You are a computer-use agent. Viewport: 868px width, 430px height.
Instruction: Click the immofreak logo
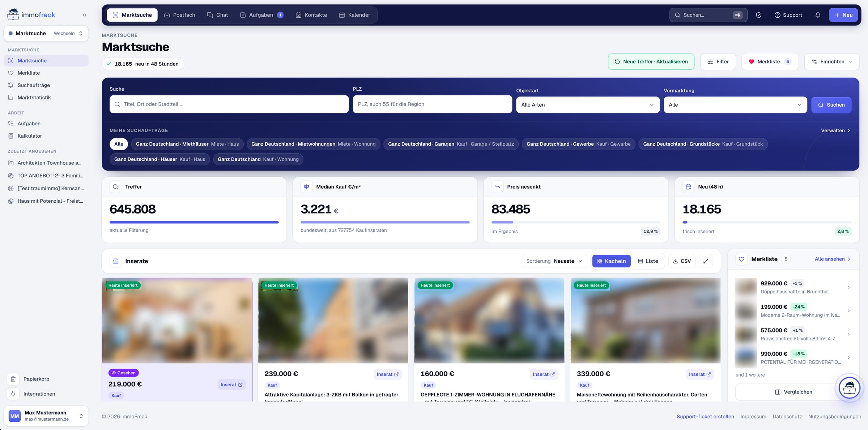[31, 15]
